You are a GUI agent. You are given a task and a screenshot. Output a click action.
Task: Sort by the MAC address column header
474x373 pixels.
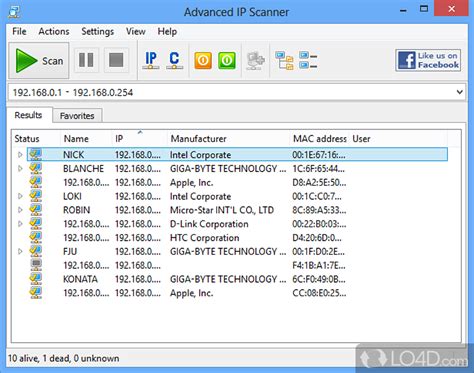[320, 139]
